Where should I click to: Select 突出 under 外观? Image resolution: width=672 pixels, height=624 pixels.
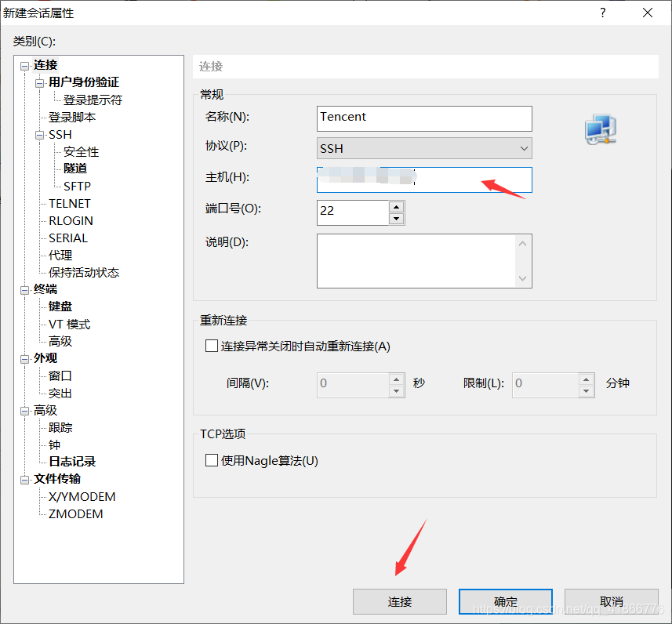pyautogui.click(x=60, y=394)
